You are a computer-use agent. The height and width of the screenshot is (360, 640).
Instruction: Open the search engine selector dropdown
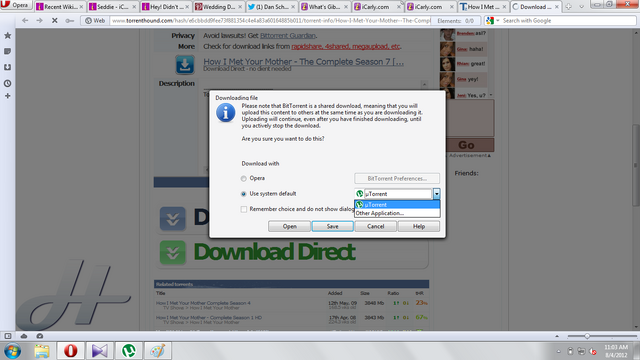492,20
